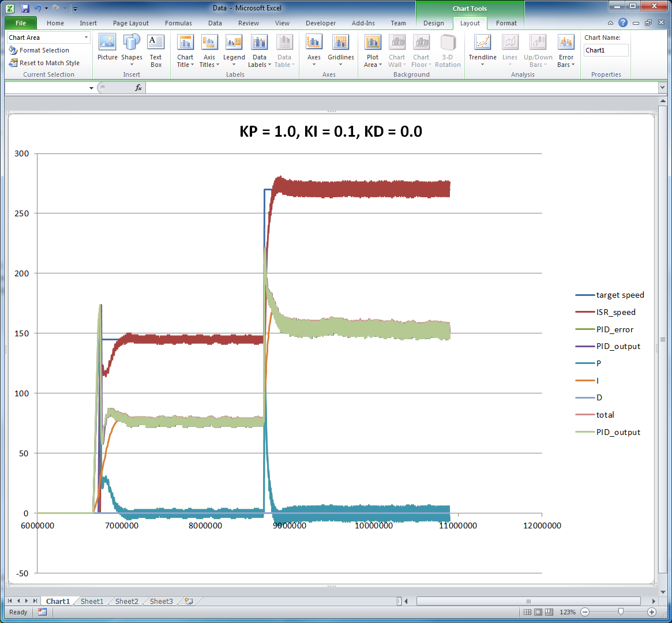
Task: Click the zoom in plus button
Action: click(652, 612)
